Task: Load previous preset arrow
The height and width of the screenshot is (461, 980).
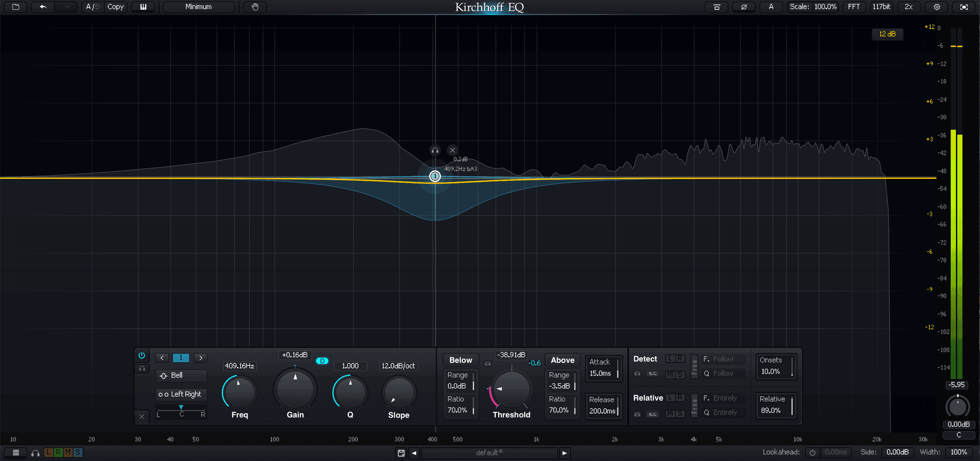Action: [414, 453]
